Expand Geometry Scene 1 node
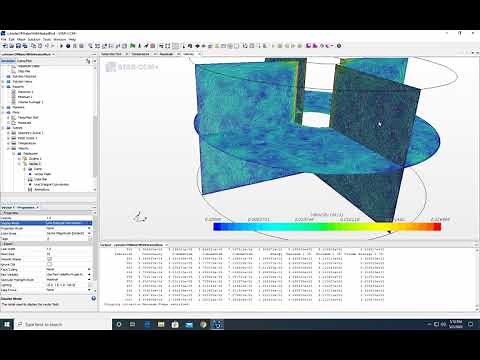Image resolution: width=480 pixels, height=360 pixels. [x=9, y=133]
